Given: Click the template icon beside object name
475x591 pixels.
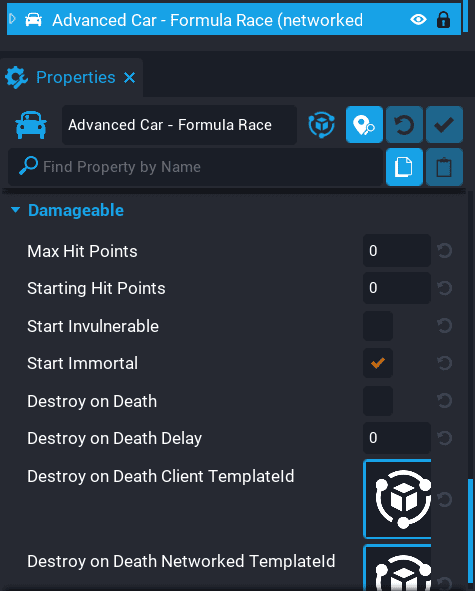Looking at the screenshot, I should pyautogui.click(x=321, y=125).
